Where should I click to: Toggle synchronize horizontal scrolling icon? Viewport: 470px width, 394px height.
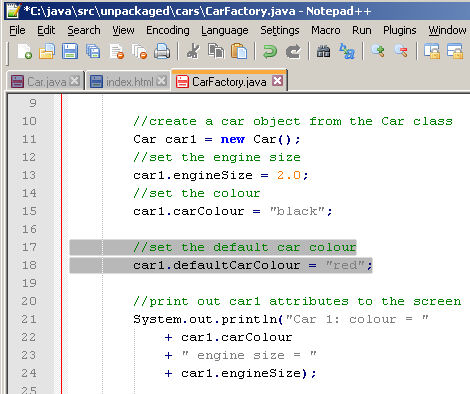pos(455,52)
